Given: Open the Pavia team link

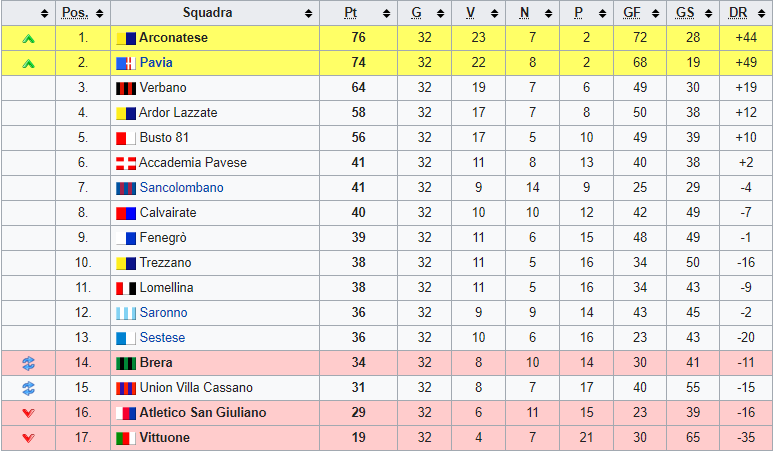Looking at the screenshot, I should click(x=156, y=63).
